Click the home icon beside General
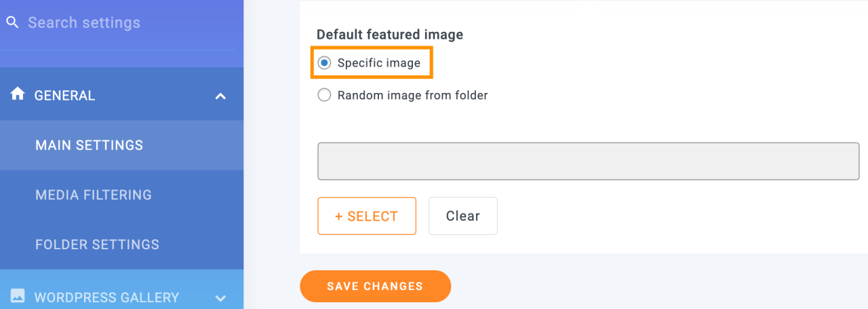The height and width of the screenshot is (309, 868). [x=18, y=94]
